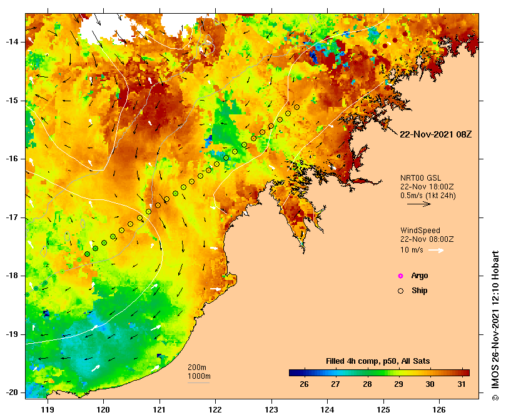Screen dimensions: 506x420
Task: Click color bar value 30
Action: pos(430,384)
